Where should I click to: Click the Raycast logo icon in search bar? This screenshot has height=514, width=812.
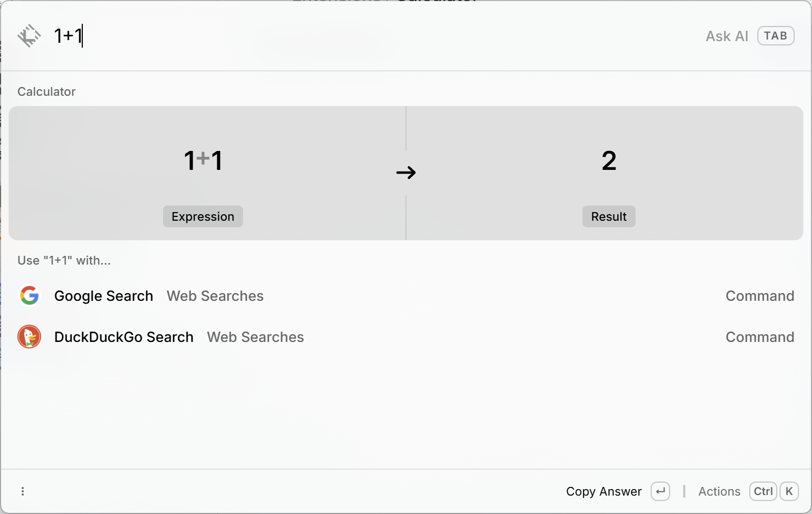click(29, 36)
